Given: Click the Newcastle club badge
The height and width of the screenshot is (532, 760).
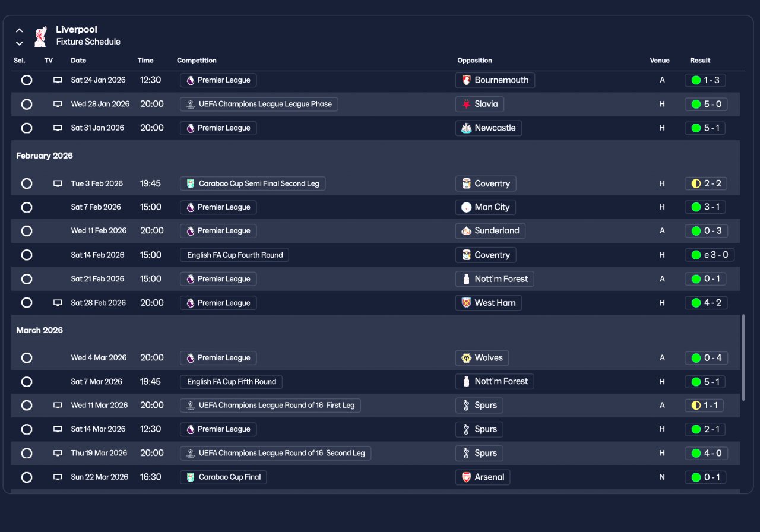Looking at the screenshot, I should (x=466, y=128).
